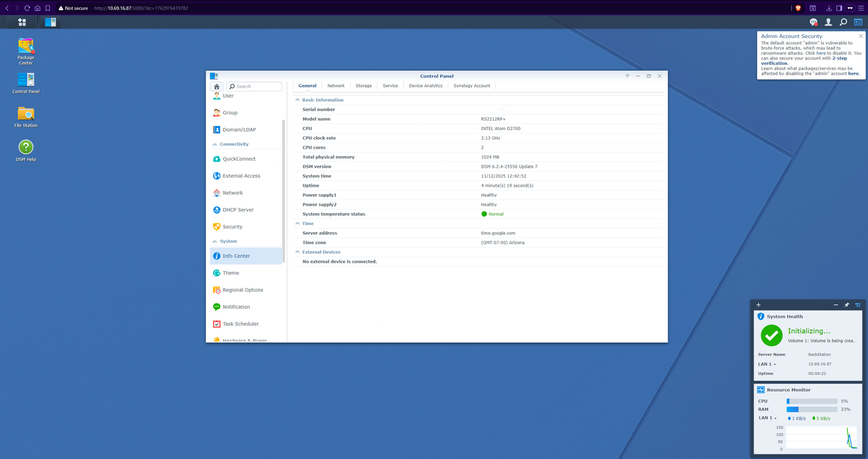868x459 pixels.
Task: Click here to disable the admin account
Action: click(x=820, y=53)
